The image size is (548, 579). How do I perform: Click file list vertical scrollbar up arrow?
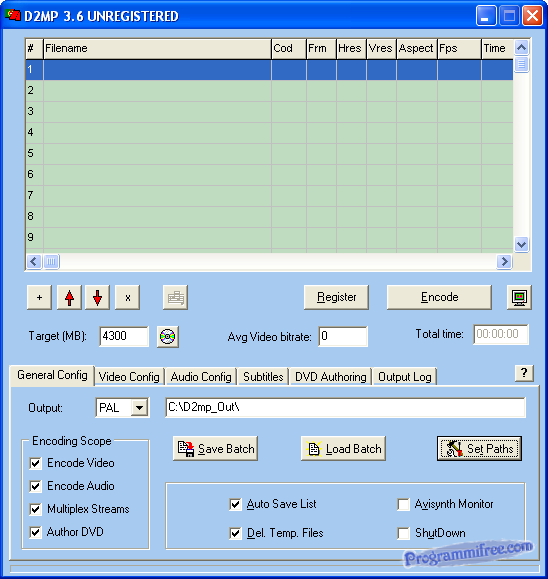(521, 47)
